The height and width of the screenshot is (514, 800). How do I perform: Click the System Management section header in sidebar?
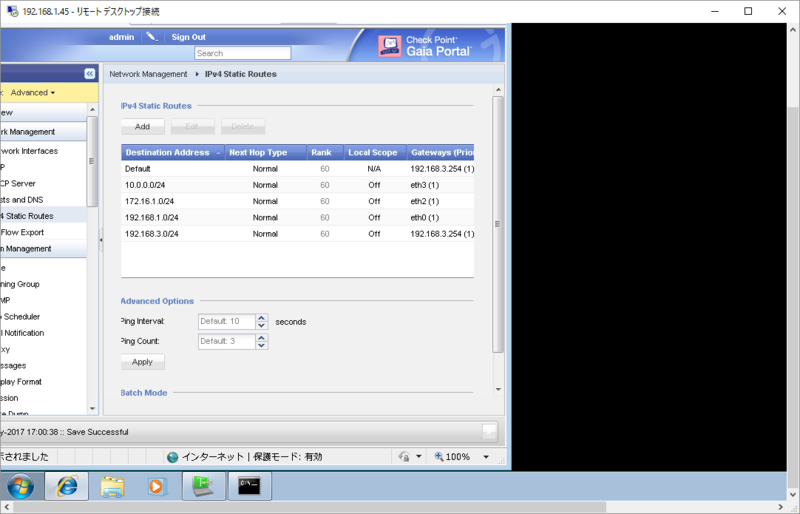pyautogui.click(x=43, y=249)
